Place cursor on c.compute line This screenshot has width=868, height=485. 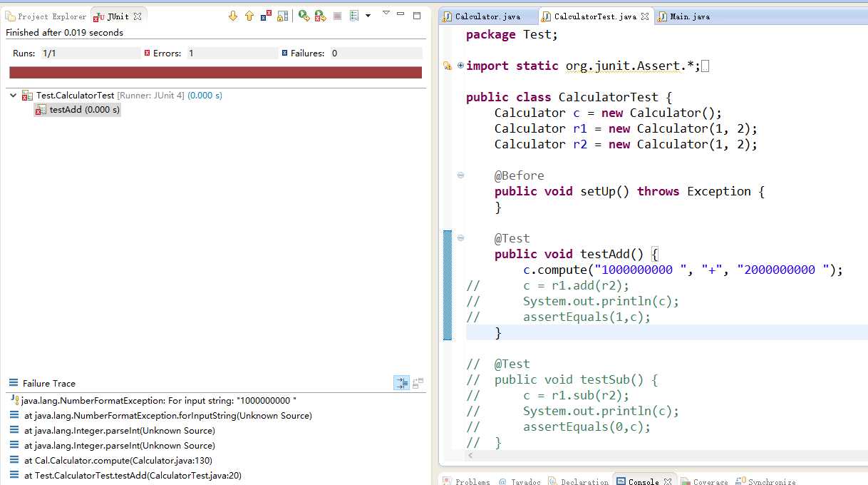pyautogui.click(x=683, y=270)
